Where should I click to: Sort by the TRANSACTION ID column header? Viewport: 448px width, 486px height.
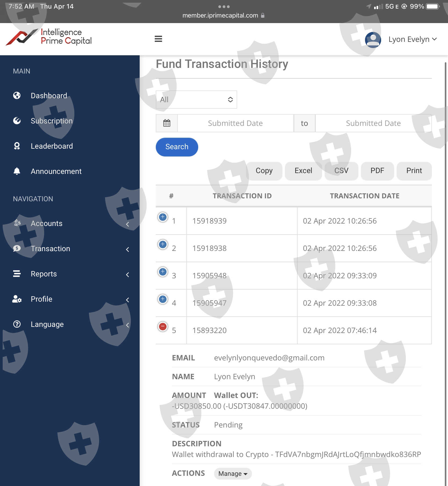click(242, 196)
